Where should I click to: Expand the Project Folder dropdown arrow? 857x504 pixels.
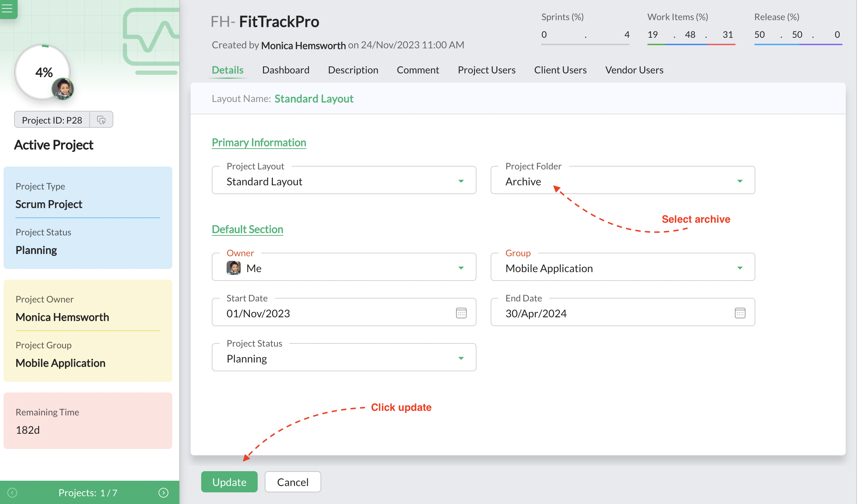coord(740,181)
